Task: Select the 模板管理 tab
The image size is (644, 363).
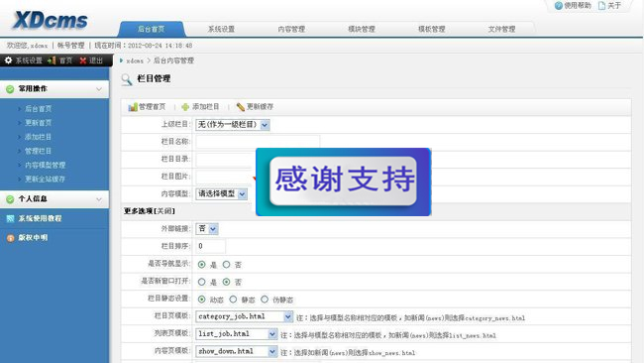Action: point(431,29)
